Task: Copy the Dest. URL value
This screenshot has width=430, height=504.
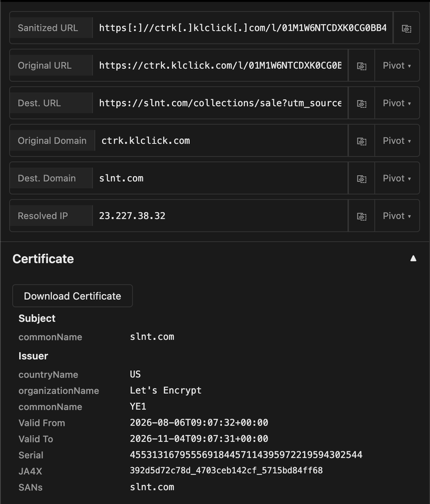Action: tap(362, 103)
